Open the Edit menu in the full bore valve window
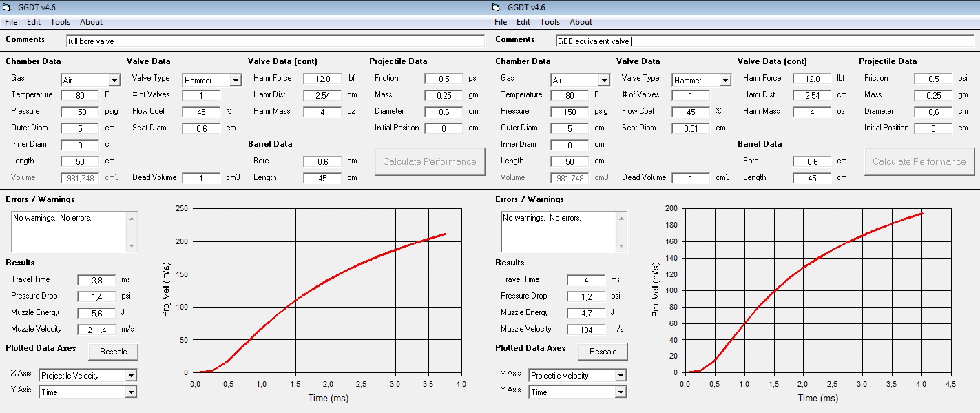 pyautogui.click(x=34, y=22)
